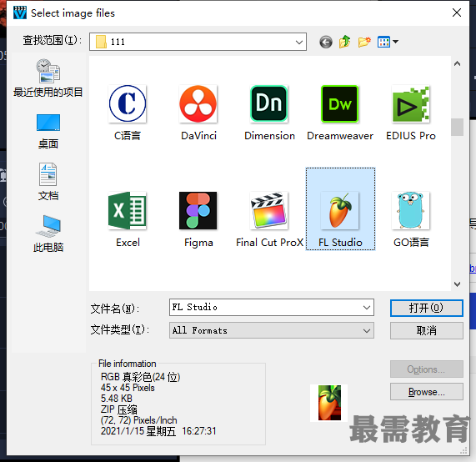Screen dimensions: 476x462
Task: Click the Vegas icon in the title bar
Action: click(20, 13)
